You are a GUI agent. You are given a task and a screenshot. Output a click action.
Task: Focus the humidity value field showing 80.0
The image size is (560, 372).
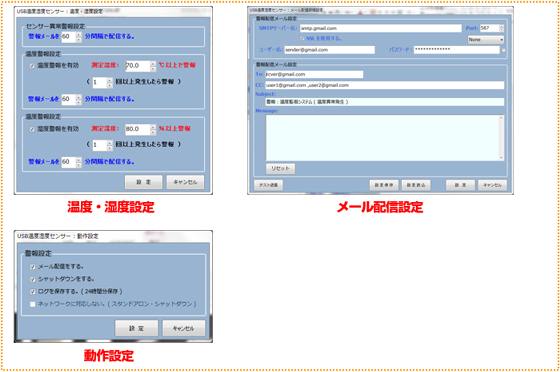point(138,130)
